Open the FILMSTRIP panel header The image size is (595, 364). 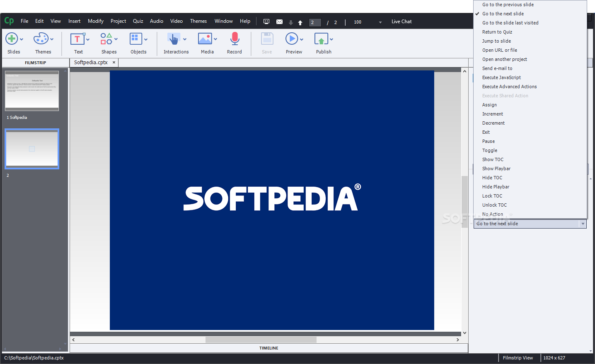(36, 63)
